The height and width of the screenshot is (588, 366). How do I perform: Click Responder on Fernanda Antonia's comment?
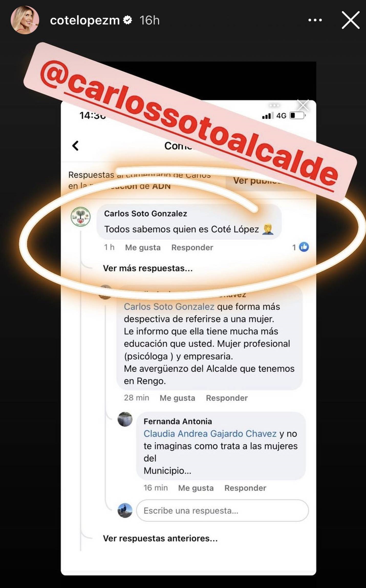pyautogui.click(x=245, y=488)
